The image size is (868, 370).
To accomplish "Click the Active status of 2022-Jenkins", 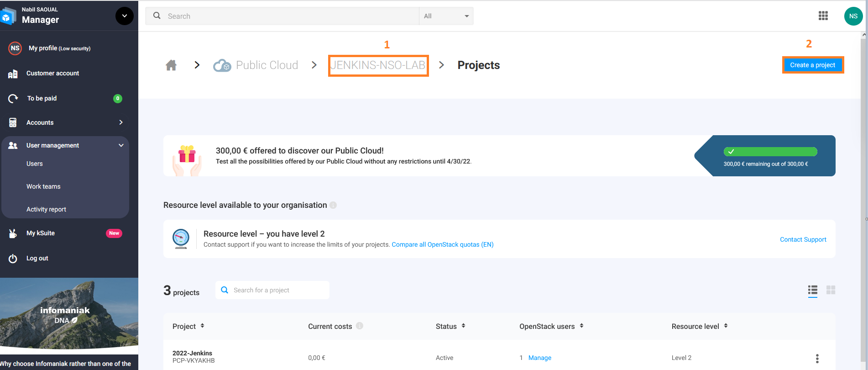I will pyautogui.click(x=444, y=358).
